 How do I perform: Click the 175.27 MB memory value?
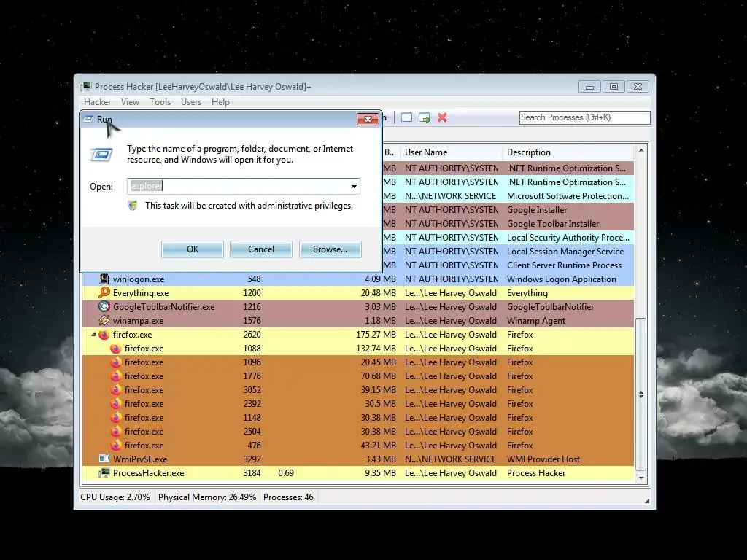[x=376, y=334]
